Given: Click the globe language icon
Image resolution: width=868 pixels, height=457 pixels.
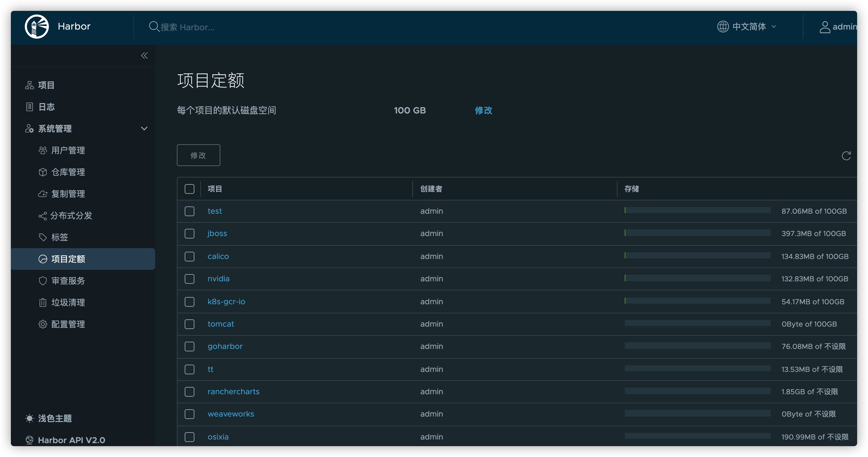Looking at the screenshot, I should click(723, 26).
